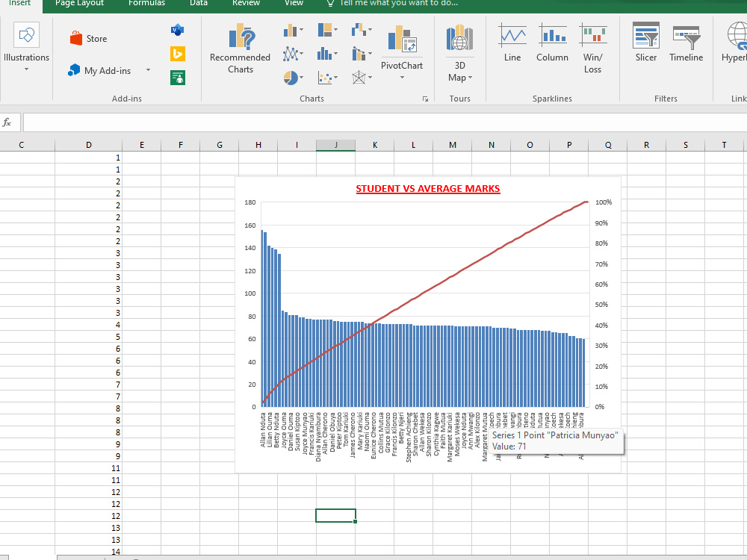Screen dimensions: 747x560
Task: Open the Store add-ins
Action: 89,39
